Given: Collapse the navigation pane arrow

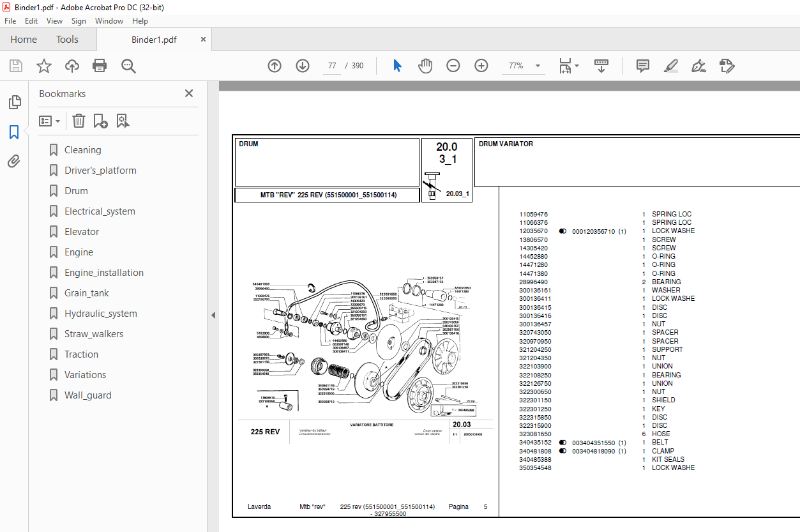Looking at the screenshot, I should point(213,315).
